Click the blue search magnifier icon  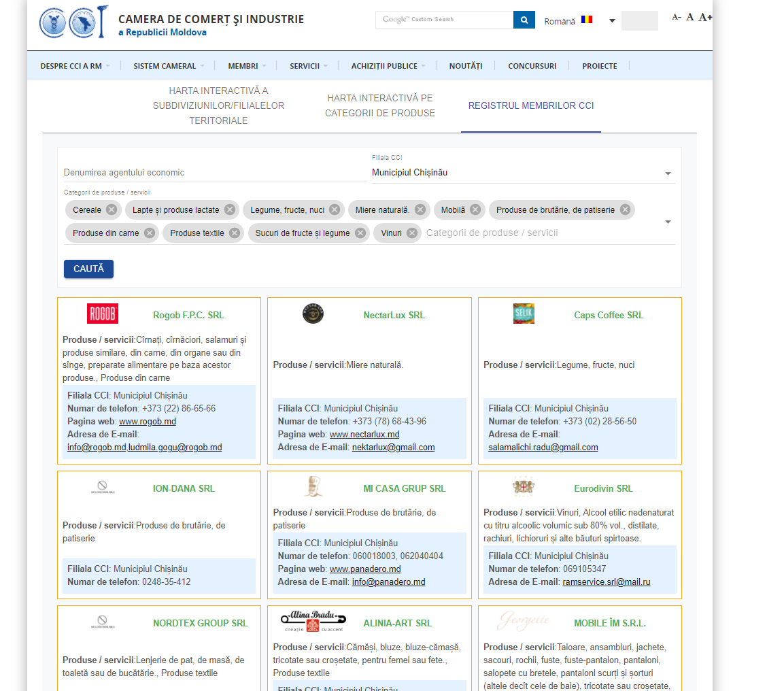(x=524, y=20)
